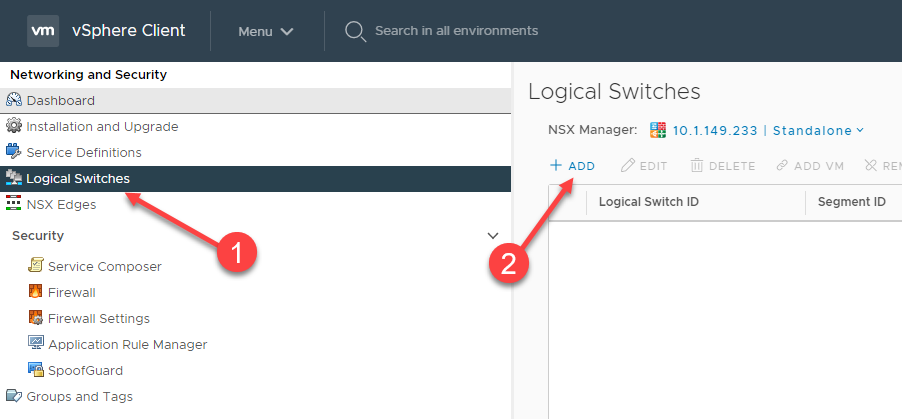This screenshot has height=419, width=902.
Task: Click the Dashboard gauge icon
Action: point(14,100)
